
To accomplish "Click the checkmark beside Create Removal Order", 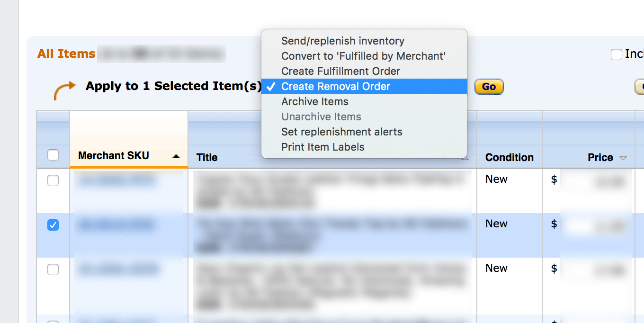I will (x=271, y=86).
